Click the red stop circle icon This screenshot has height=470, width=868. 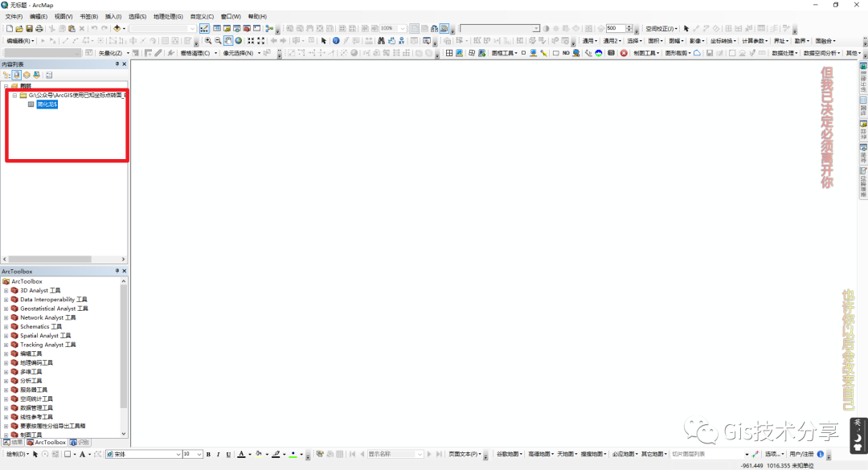(x=624, y=53)
